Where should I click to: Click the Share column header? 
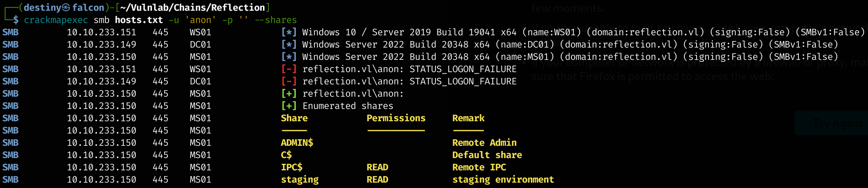click(294, 118)
